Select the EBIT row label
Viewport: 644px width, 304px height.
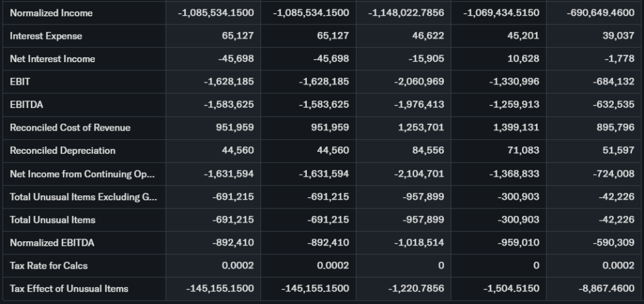tap(20, 82)
